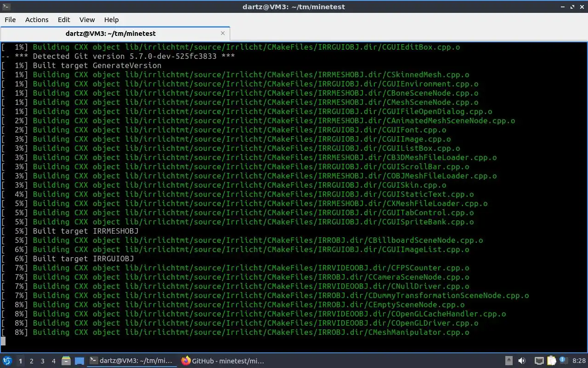The width and height of the screenshot is (588, 368).
Task: Switch to the GitHub - minetest Firefox window
Action: (223, 361)
